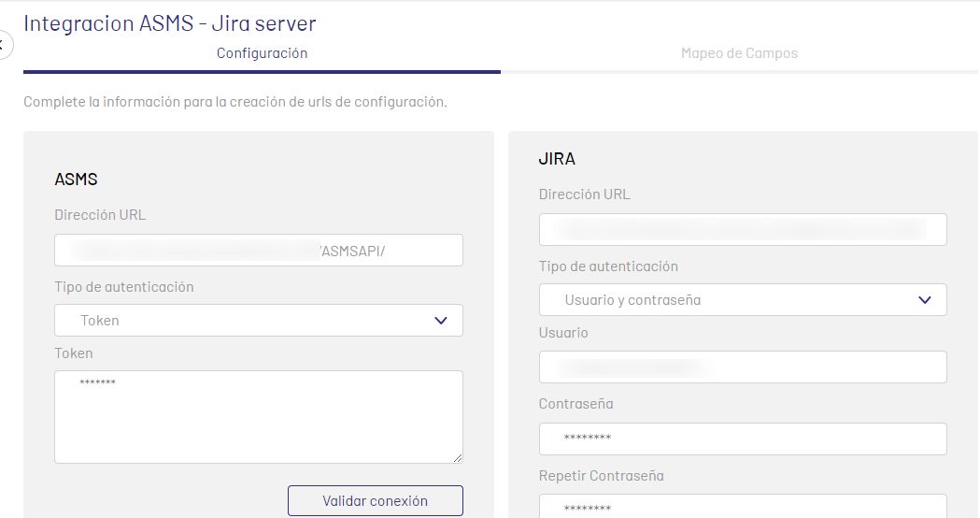Click the Token textarea resize handle
Screen dimensions: 980x518
click(458, 458)
